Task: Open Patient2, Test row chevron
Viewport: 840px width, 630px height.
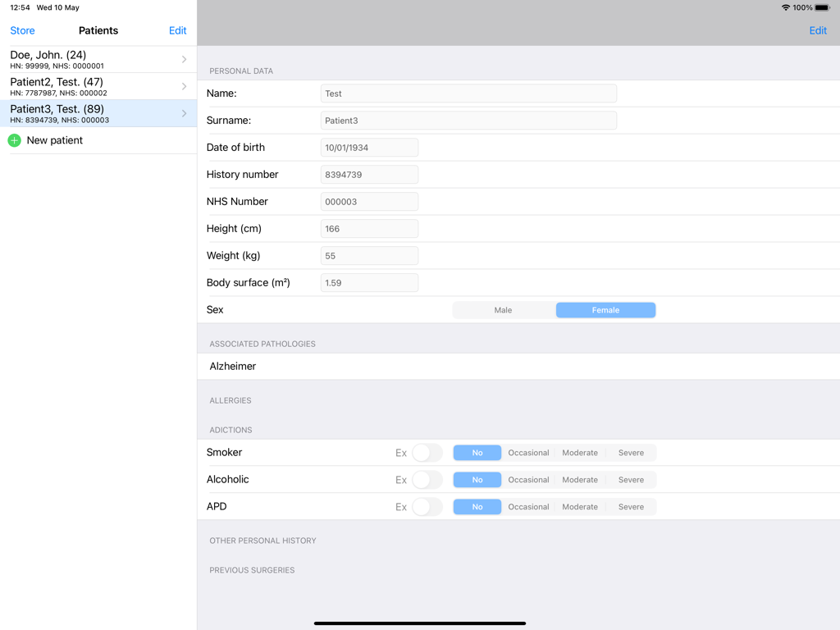Action: pyautogui.click(x=185, y=86)
